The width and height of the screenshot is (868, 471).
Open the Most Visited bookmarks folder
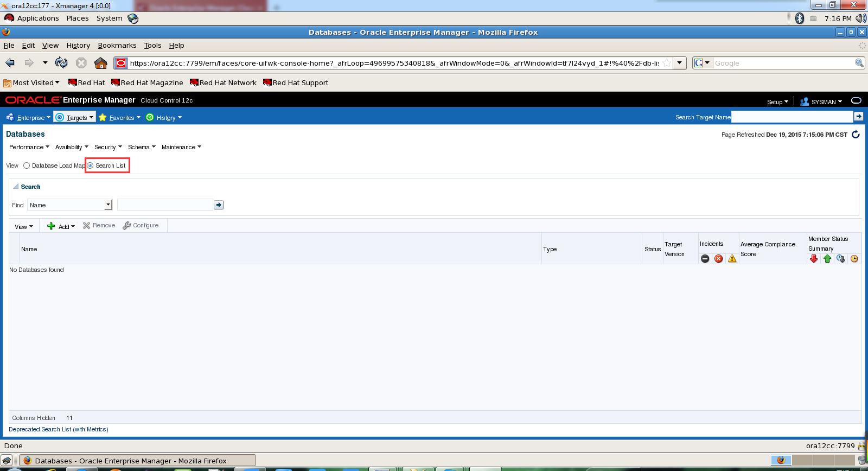(x=31, y=82)
